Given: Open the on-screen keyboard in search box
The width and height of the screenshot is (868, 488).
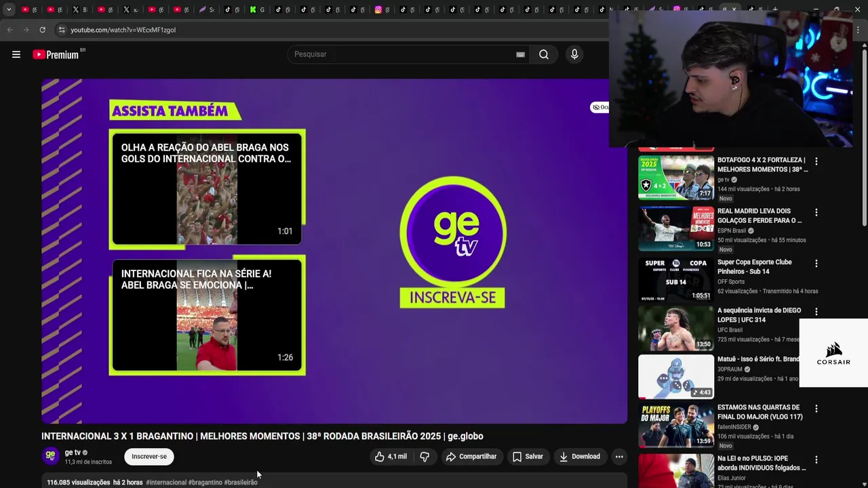Looking at the screenshot, I should click(x=520, y=55).
